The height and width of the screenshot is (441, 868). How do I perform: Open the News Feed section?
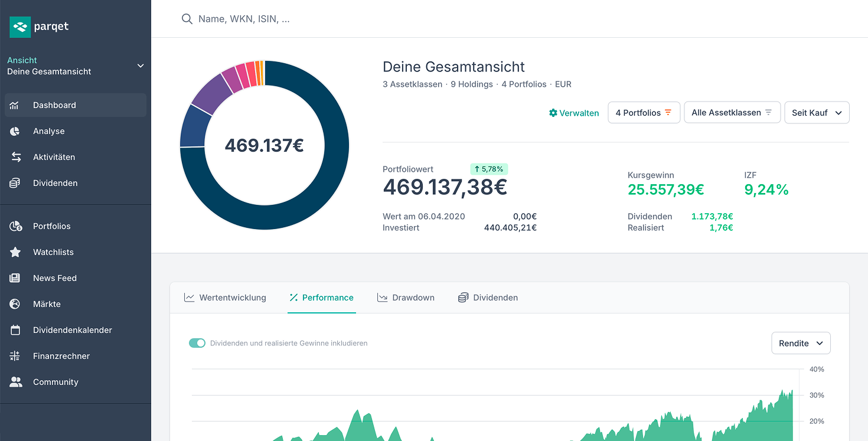point(54,278)
